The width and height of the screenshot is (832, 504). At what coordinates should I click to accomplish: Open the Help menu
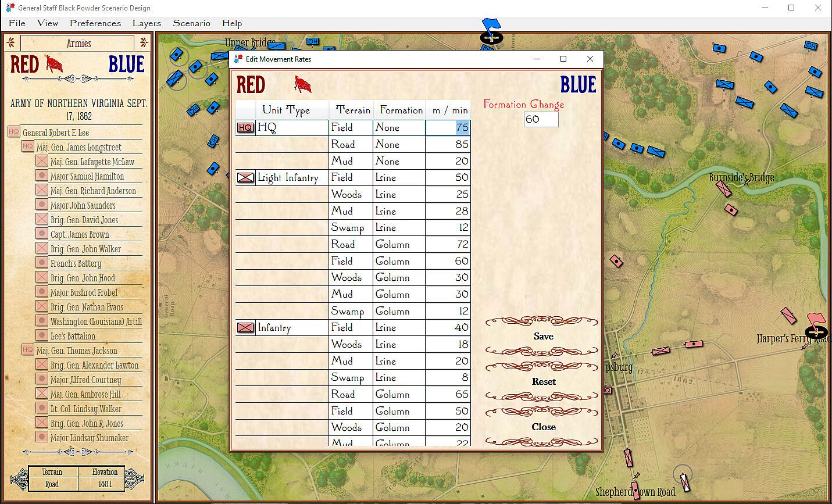[232, 23]
